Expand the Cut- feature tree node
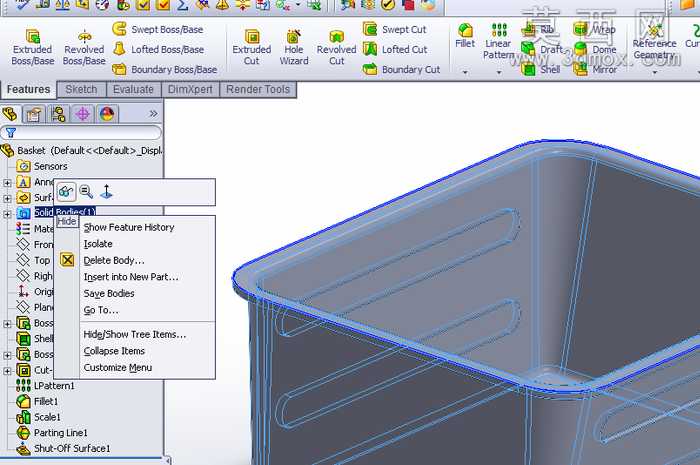Image resolution: width=700 pixels, height=465 pixels. pyautogui.click(x=7, y=371)
